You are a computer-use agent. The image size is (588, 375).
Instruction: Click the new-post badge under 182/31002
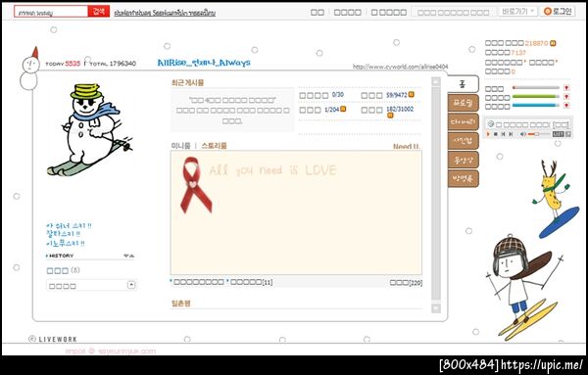click(390, 116)
